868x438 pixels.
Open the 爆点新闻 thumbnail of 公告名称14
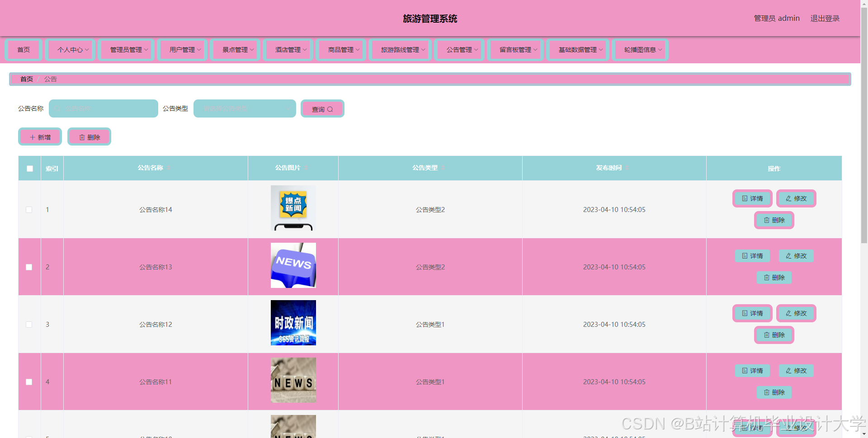(293, 208)
